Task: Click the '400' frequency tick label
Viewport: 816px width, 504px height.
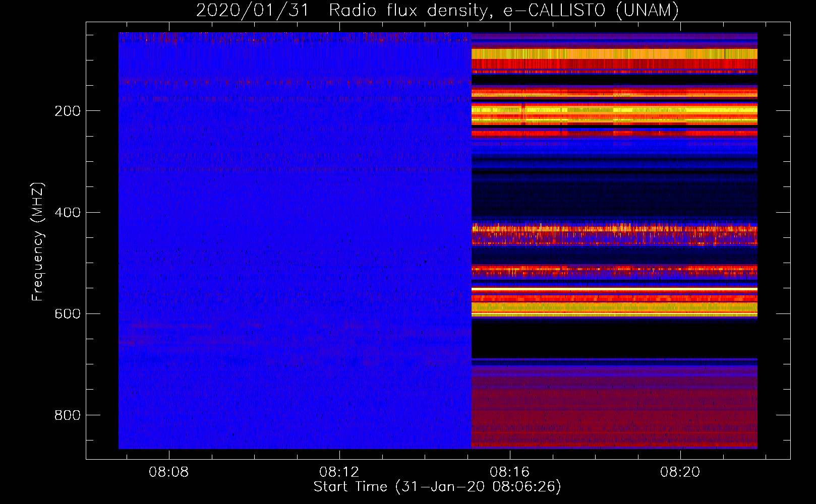Action: tap(68, 213)
